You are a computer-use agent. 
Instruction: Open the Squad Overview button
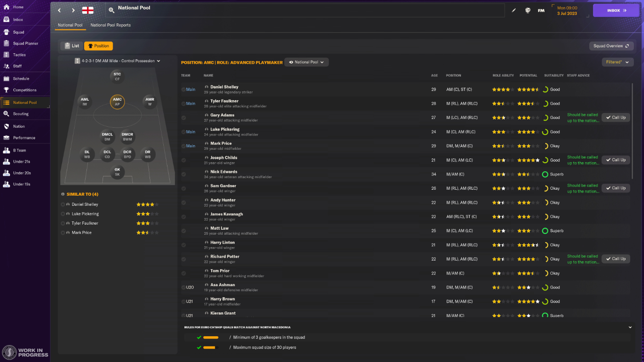(611, 46)
